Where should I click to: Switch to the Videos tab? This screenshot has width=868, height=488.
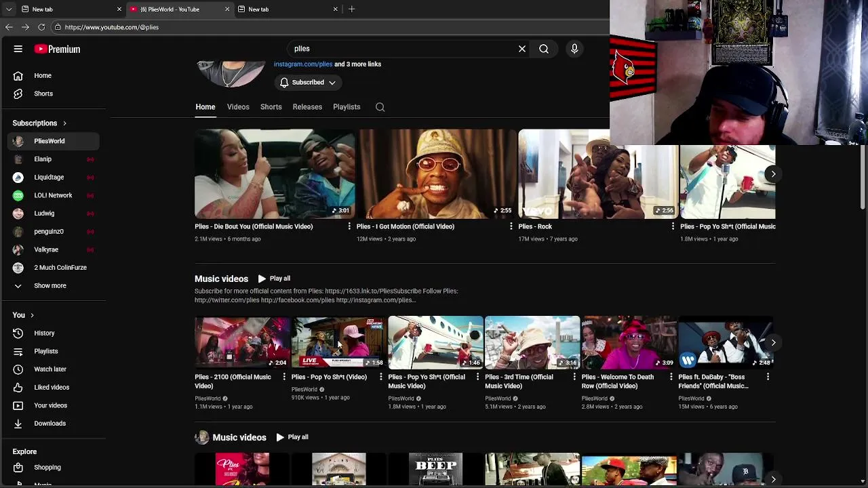point(238,107)
